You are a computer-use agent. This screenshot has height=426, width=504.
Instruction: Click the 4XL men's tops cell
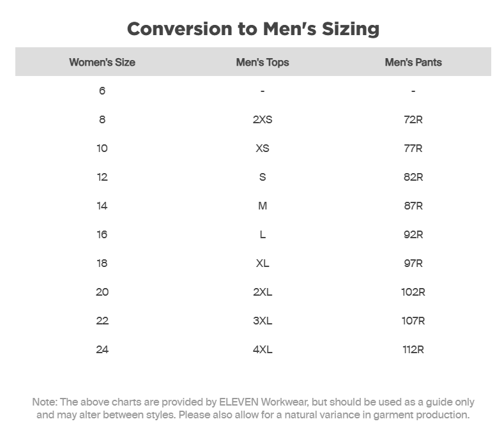(263, 349)
